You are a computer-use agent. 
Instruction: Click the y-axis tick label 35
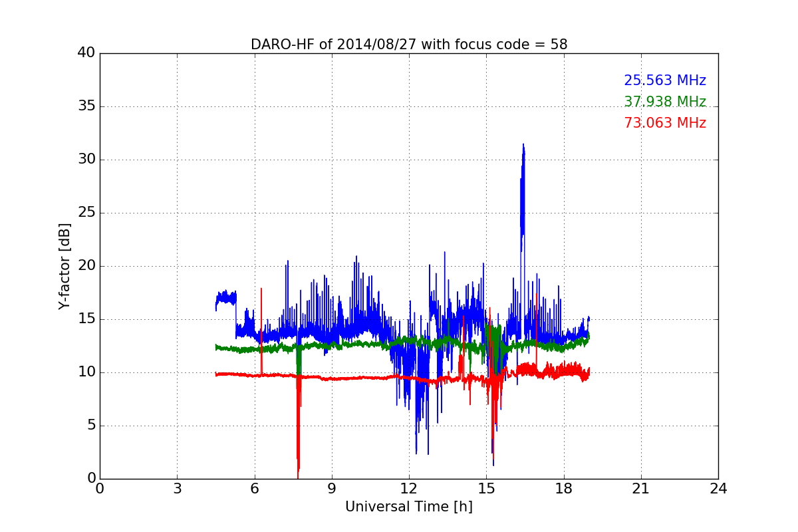click(x=86, y=106)
